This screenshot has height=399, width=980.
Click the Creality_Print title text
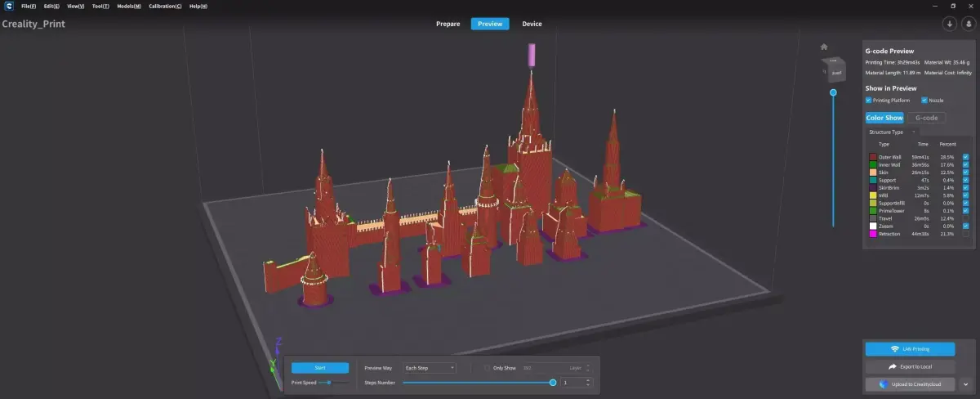(x=33, y=24)
